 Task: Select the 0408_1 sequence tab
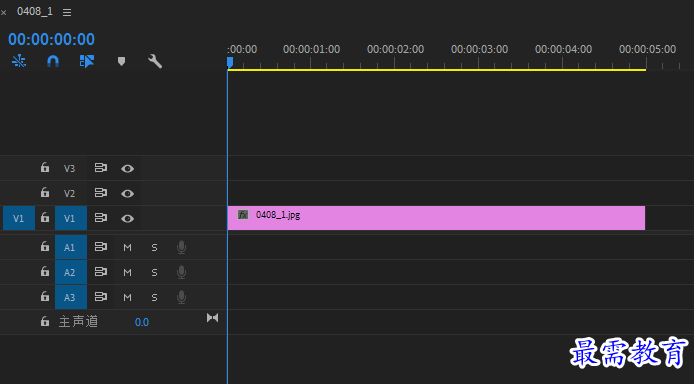tap(35, 12)
